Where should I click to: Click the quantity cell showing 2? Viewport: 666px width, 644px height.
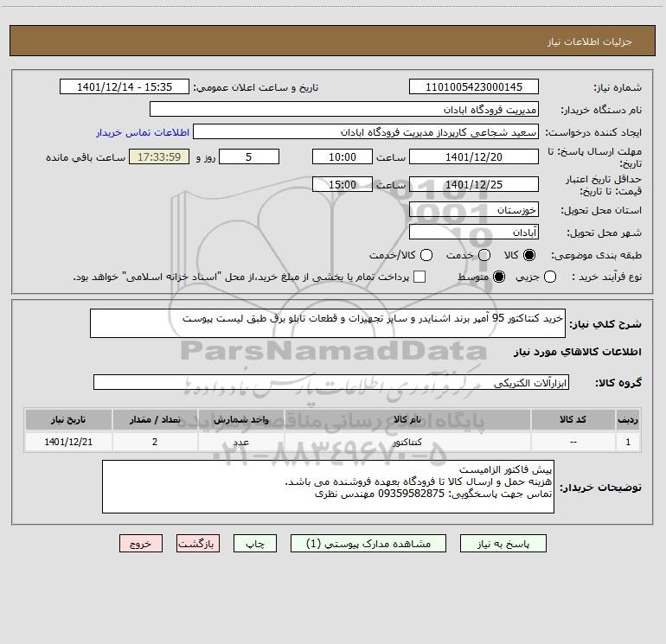[x=155, y=442]
